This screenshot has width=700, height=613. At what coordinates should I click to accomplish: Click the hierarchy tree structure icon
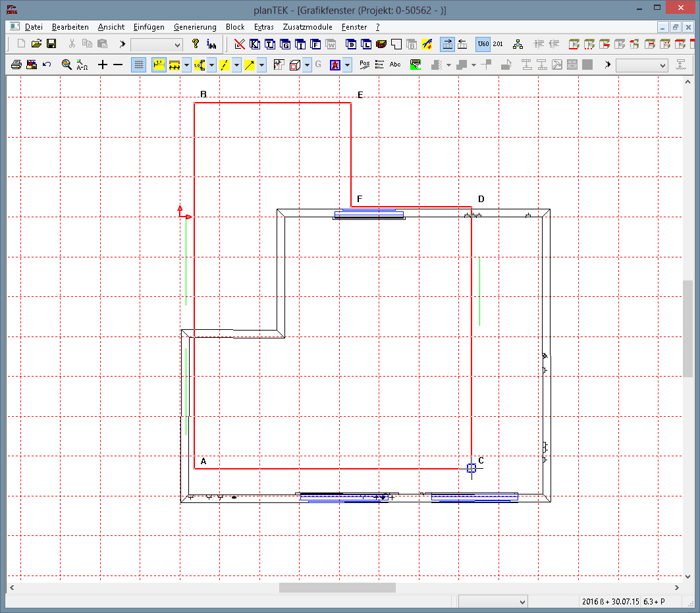(x=518, y=44)
